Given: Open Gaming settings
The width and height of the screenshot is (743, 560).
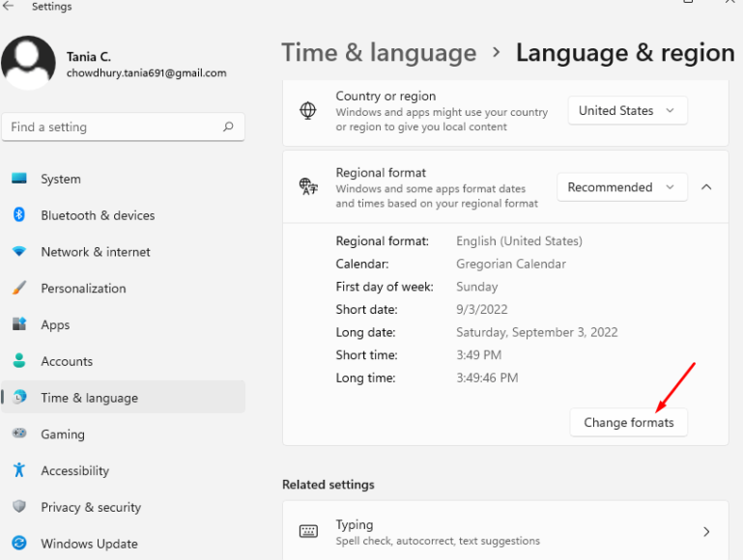Looking at the screenshot, I should coord(124,434).
